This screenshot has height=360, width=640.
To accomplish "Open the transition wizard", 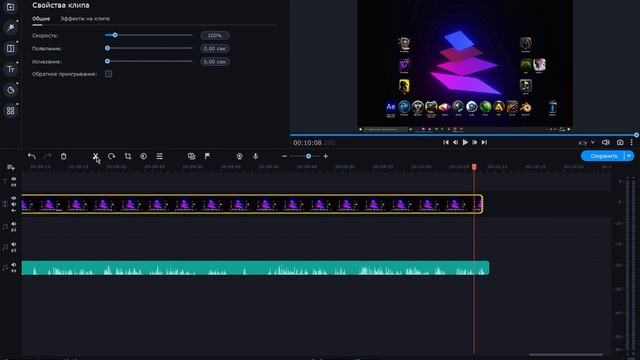I will [191, 156].
